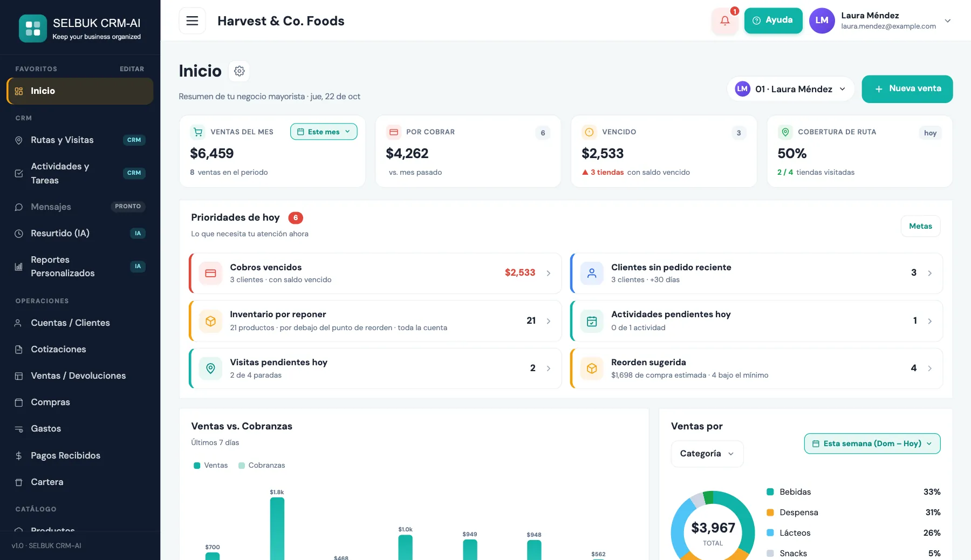Click the Gastos sidebar icon
This screenshot has height=560, width=971.
19,429
